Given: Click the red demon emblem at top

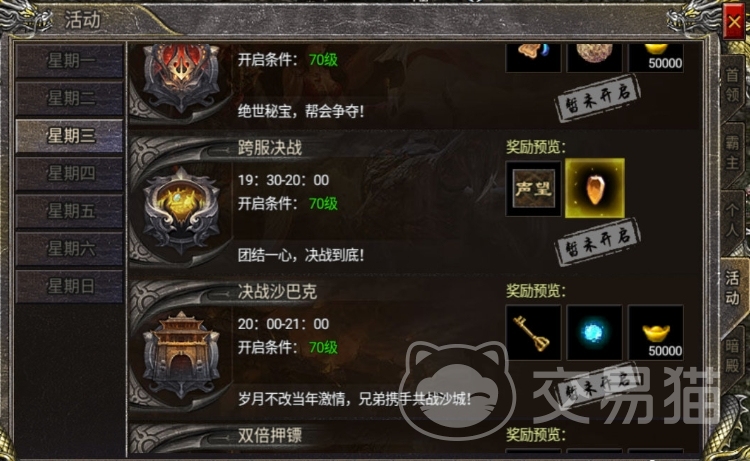Looking at the screenshot, I should 182,77.
